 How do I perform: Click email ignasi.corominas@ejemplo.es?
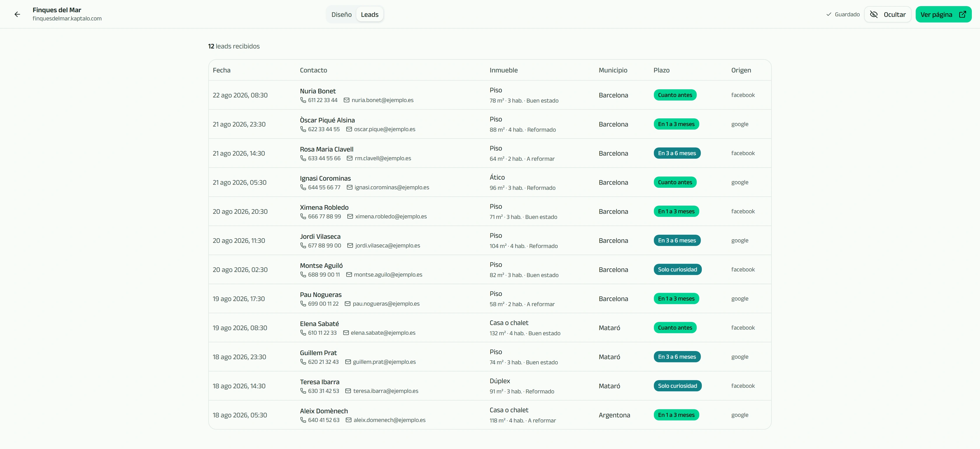point(391,187)
